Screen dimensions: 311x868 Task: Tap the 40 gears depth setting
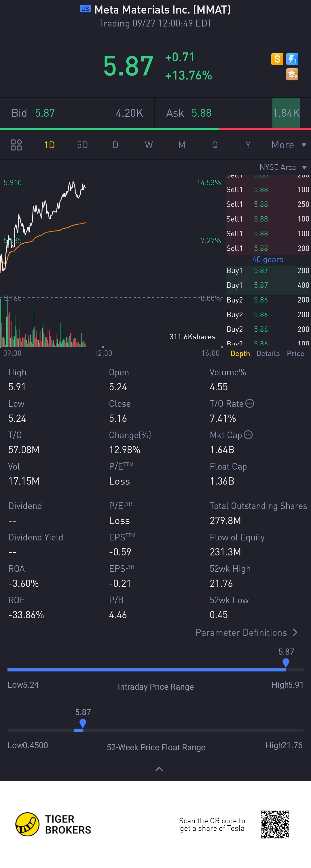pyautogui.click(x=268, y=260)
